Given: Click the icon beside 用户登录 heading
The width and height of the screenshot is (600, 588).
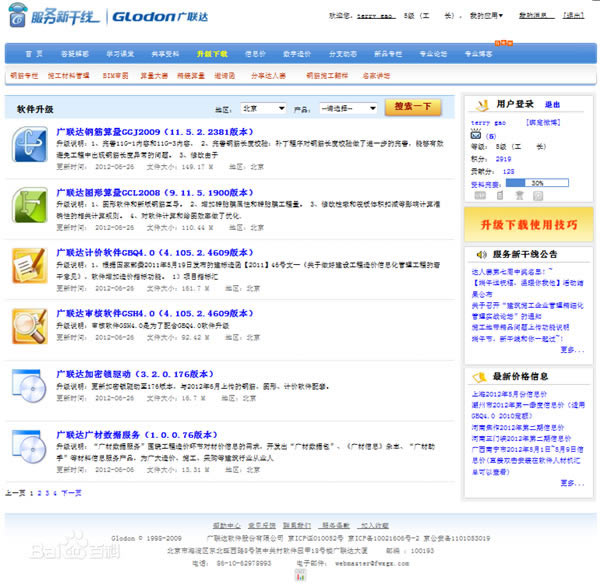Looking at the screenshot, I should click(482, 105).
